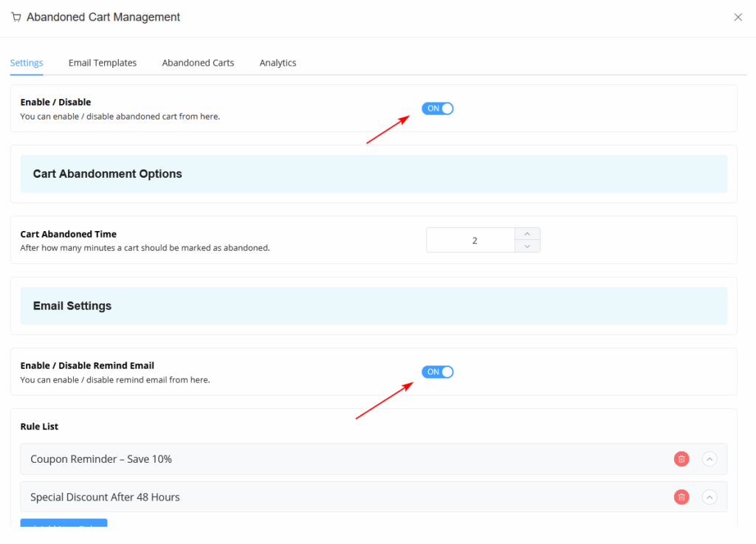The width and height of the screenshot is (756, 544).
Task: Click the Email Settings section header
Action: [x=72, y=306]
